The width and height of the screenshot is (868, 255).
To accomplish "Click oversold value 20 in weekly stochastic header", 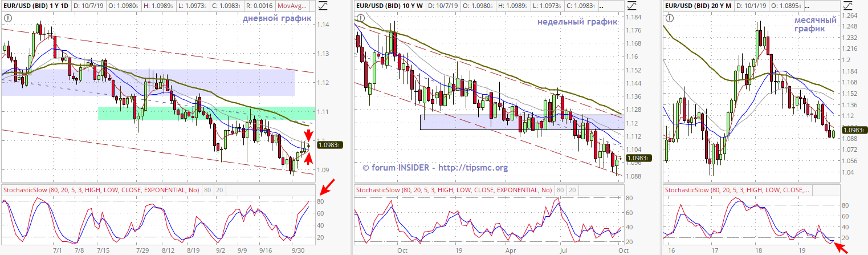I will 573,189.
